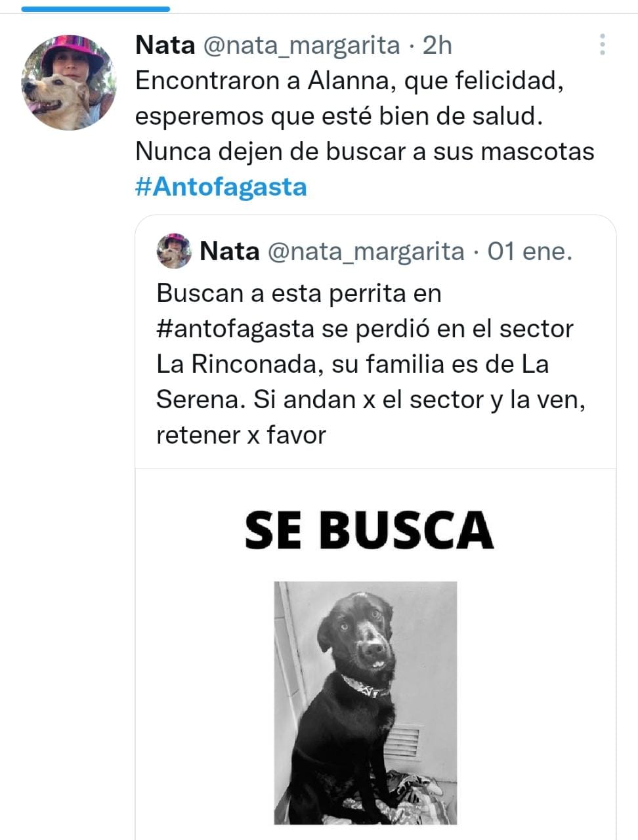Open the quoted tweet's 01 ene. date
The image size is (638, 840).
(x=530, y=251)
